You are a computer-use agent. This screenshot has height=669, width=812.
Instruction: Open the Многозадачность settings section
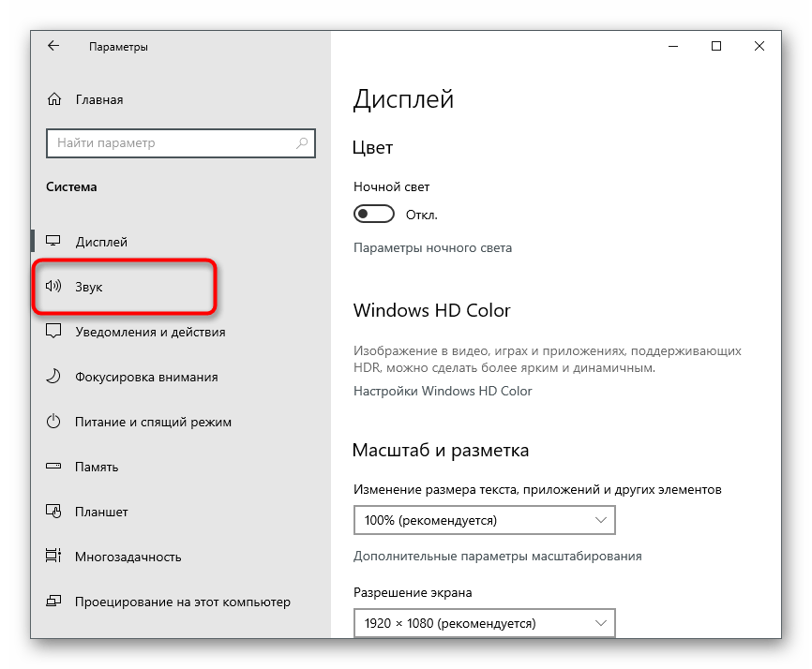click(x=128, y=557)
